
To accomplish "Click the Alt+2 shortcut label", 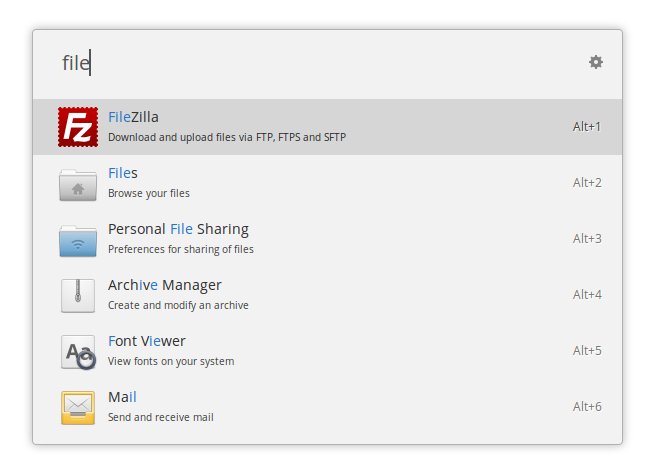I will (587, 182).
